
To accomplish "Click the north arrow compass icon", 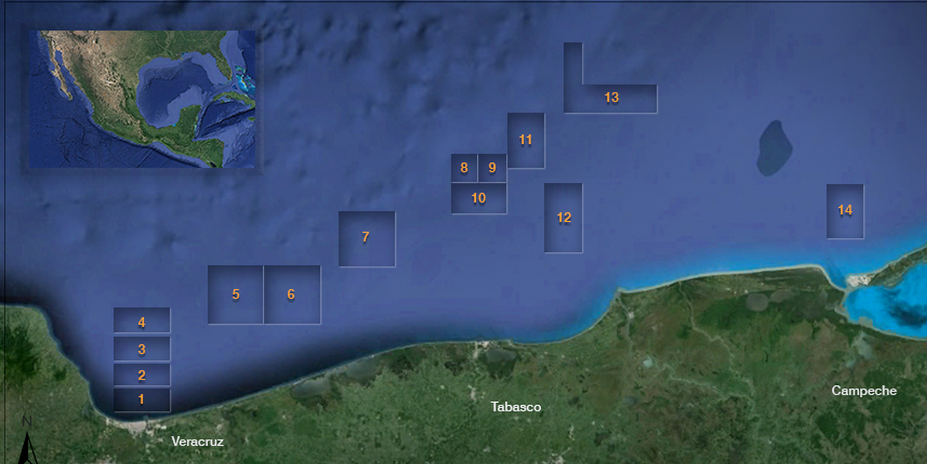I will pyautogui.click(x=26, y=440).
